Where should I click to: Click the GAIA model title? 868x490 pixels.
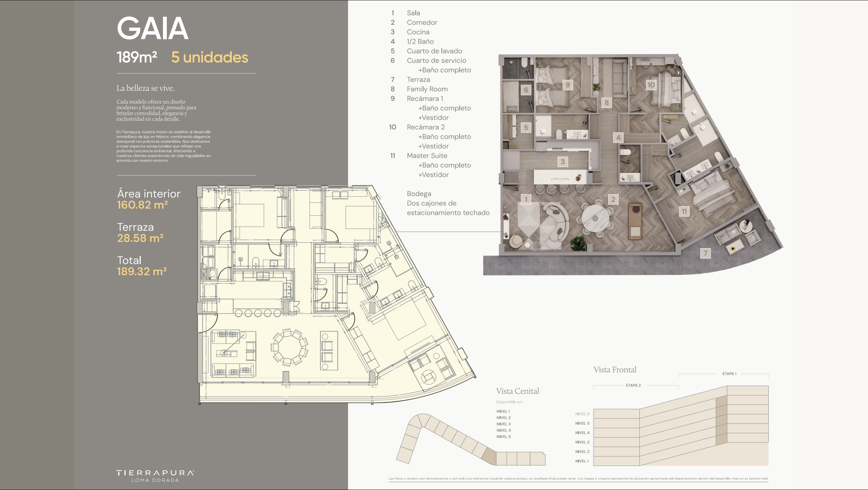pyautogui.click(x=152, y=28)
